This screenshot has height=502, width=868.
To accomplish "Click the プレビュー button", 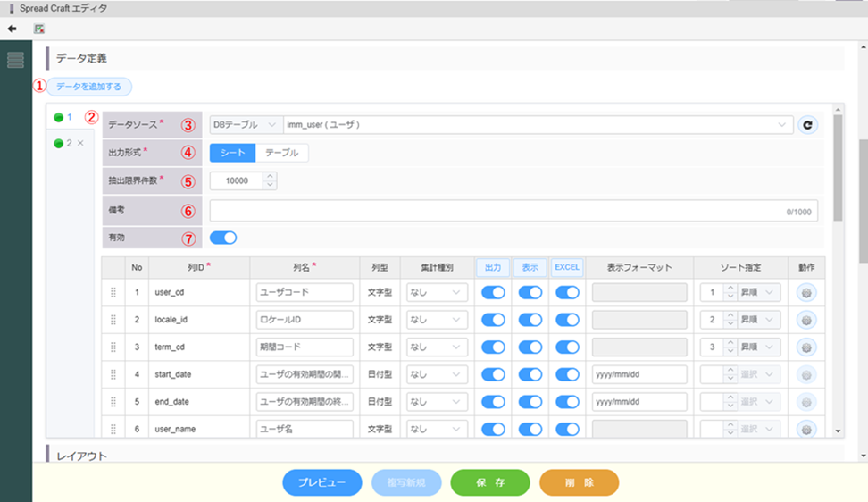I will (321, 482).
